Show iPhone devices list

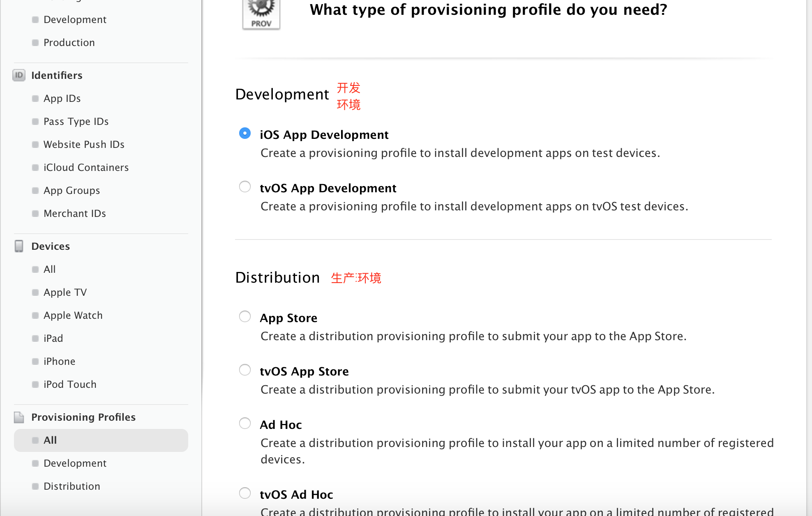point(60,362)
